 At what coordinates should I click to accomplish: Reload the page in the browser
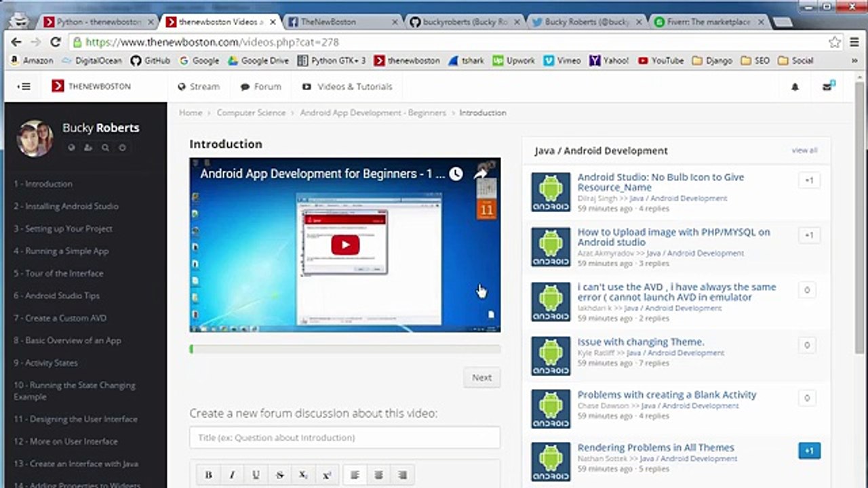click(x=56, y=42)
